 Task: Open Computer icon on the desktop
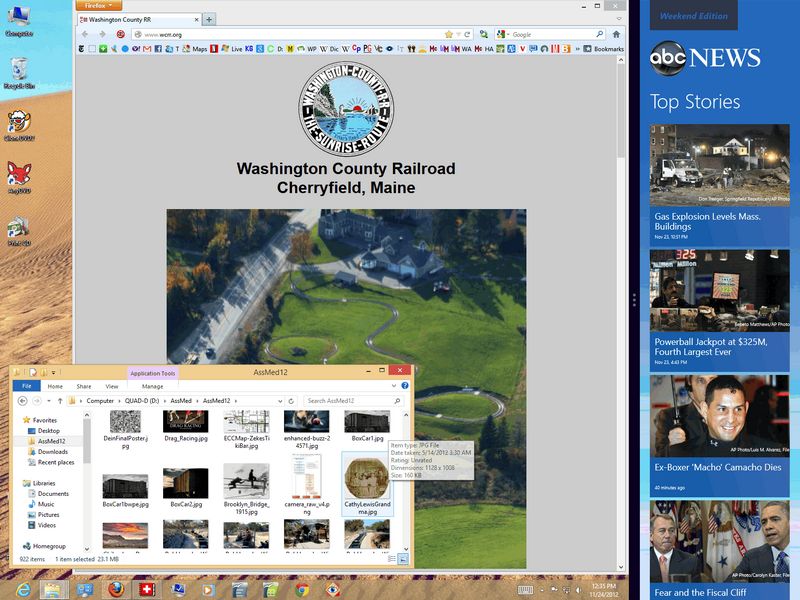(x=19, y=21)
